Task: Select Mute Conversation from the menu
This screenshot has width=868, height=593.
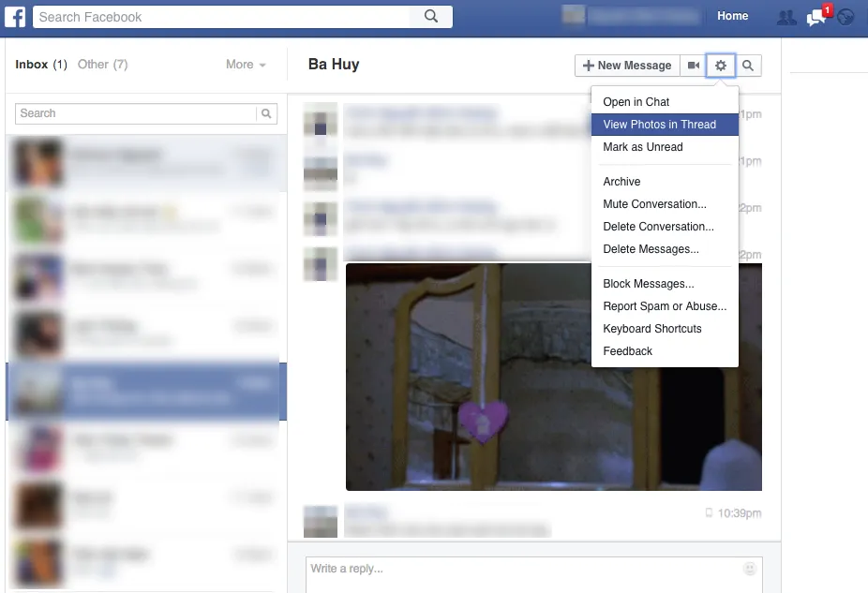Action: coord(654,204)
